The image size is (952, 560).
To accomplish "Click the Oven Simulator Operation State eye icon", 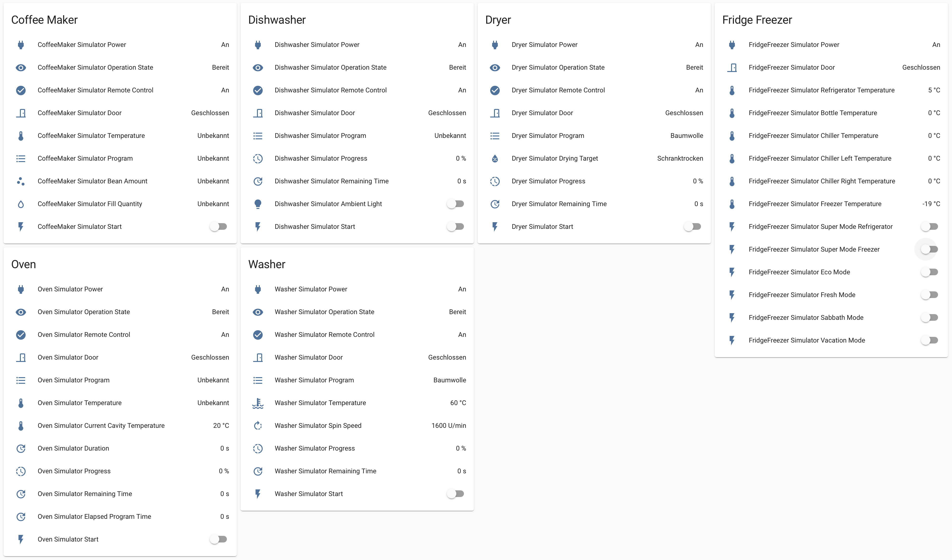I will click(21, 312).
